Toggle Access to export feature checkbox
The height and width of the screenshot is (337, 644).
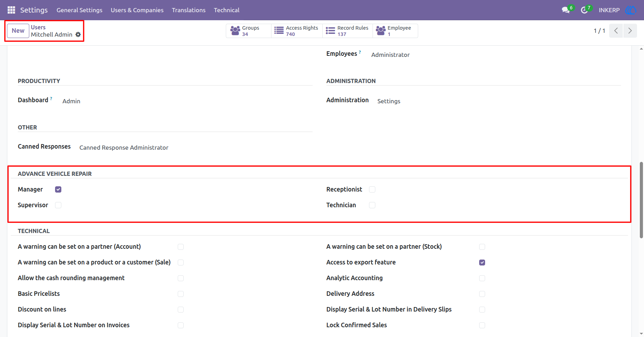pyautogui.click(x=482, y=262)
